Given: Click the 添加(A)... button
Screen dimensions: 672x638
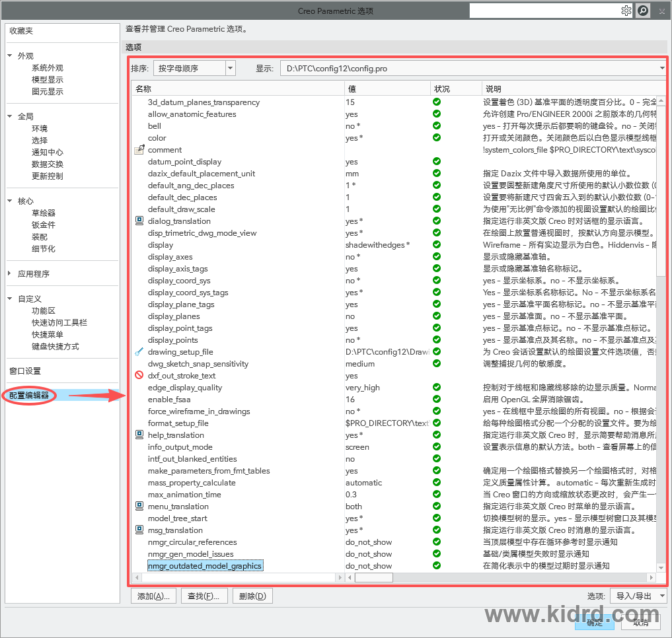Looking at the screenshot, I should click(x=153, y=596).
